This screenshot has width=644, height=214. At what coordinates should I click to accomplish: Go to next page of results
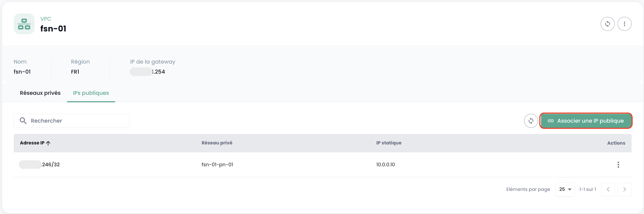pyautogui.click(x=624, y=190)
